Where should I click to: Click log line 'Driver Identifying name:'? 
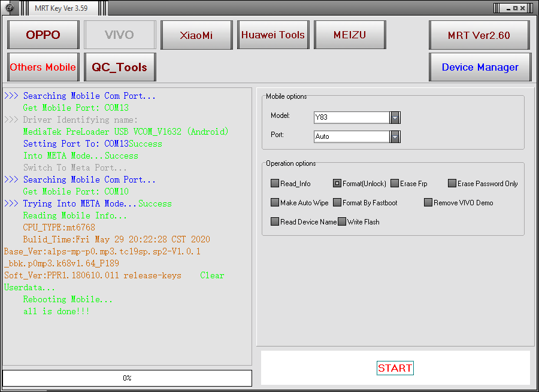(80, 120)
